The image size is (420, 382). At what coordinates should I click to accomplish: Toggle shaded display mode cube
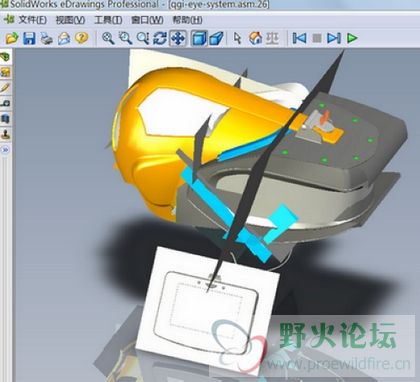pos(199,38)
